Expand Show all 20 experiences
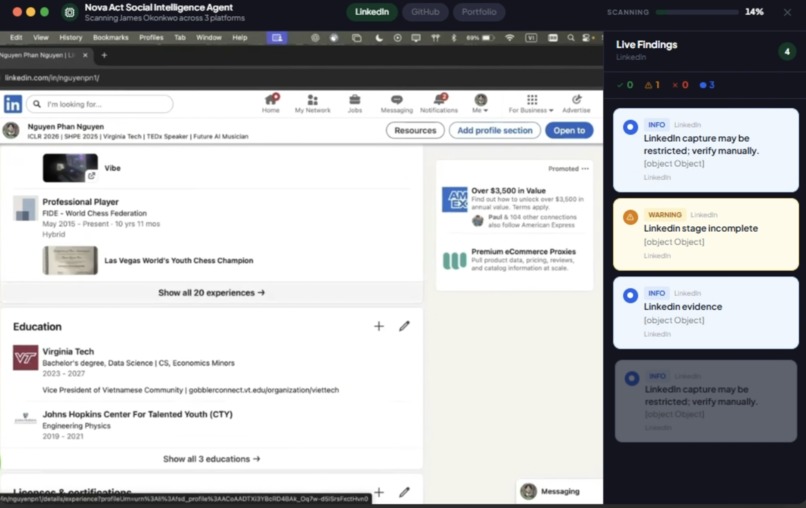 click(211, 293)
